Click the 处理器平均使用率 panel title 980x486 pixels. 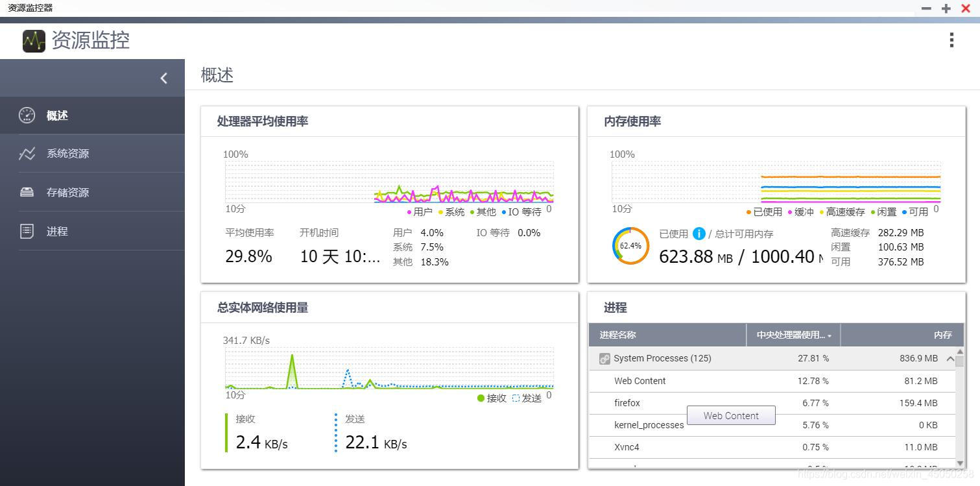[x=263, y=121]
